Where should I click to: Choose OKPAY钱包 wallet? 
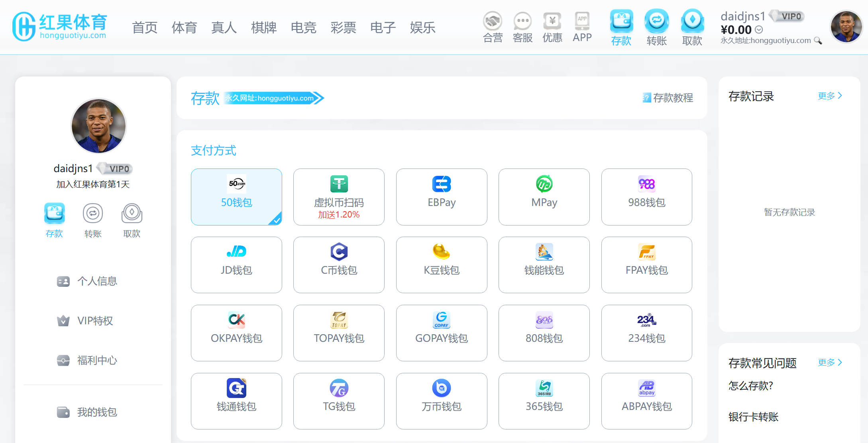[x=236, y=333]
